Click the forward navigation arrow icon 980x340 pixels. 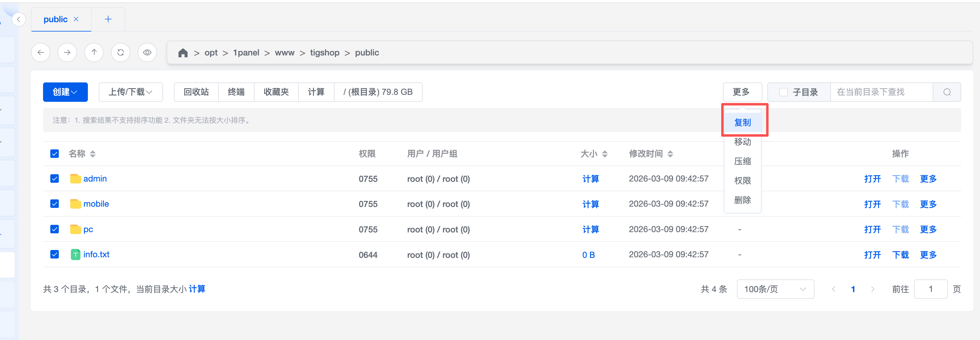(67, 52)
